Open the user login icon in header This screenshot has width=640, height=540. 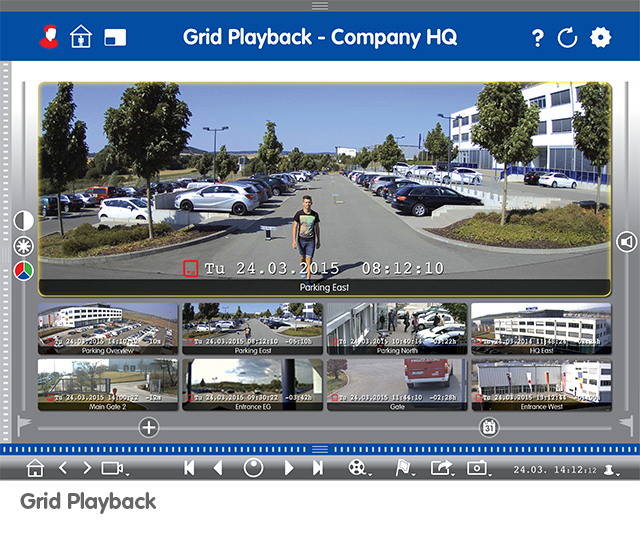pyautogui.click(x=49, y=37)
